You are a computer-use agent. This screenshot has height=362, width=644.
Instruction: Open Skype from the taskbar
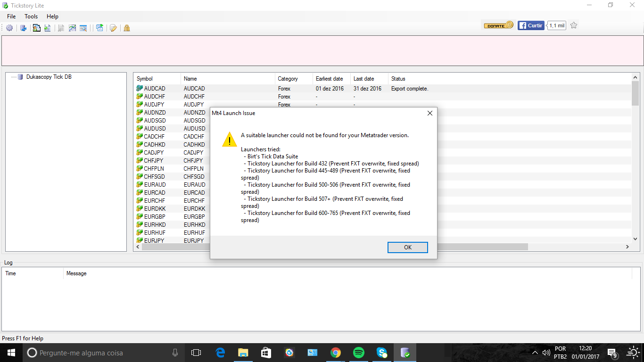tap(382, 353)
